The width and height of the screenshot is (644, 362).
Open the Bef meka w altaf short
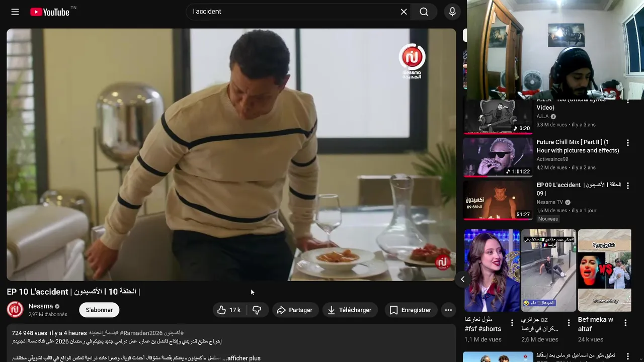coord(604,270)
